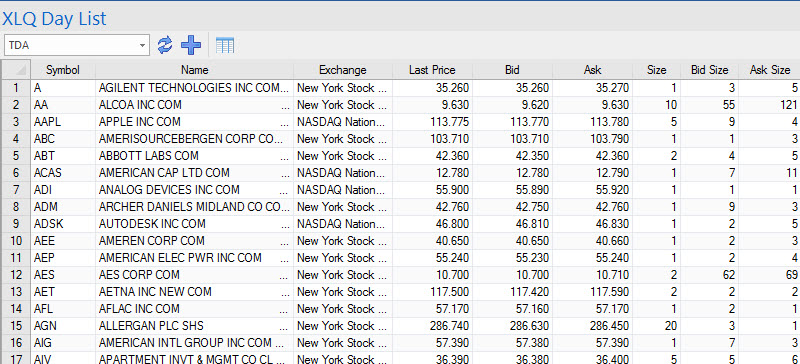The height and width of the screenshot is (364, 800).
Task: Click the Bid Size column header
Action: click(x=710, y=70)
